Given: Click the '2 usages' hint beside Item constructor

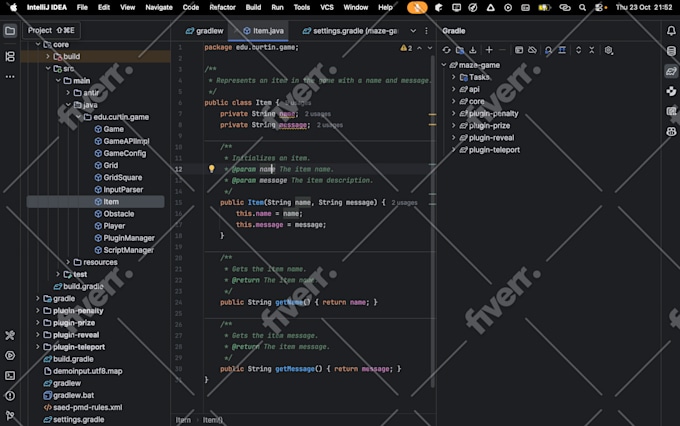Looking at the screenshot, I should (x=404, y=203).
